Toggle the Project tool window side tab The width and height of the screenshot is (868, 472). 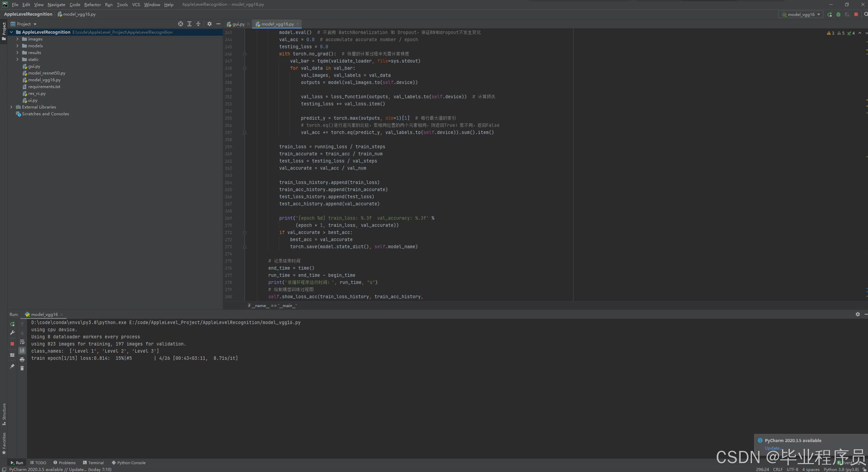[x=4, y=31]
